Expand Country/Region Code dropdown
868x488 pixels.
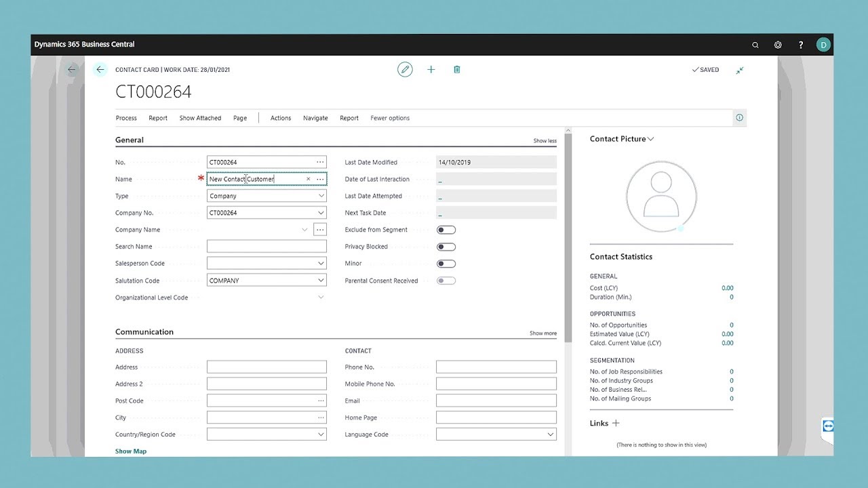(x=321, y=434)
